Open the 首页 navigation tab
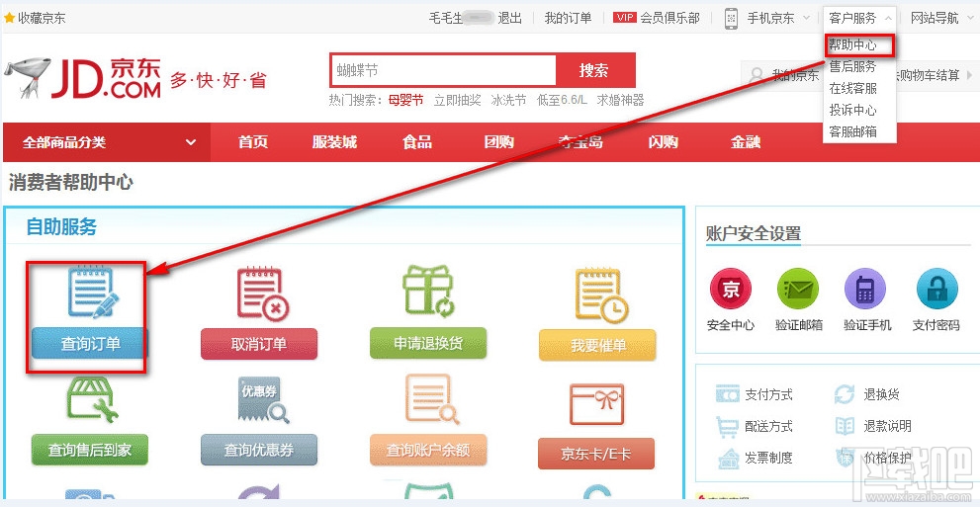This screenshot has width=980, height=507. click(x=253, y=142)
